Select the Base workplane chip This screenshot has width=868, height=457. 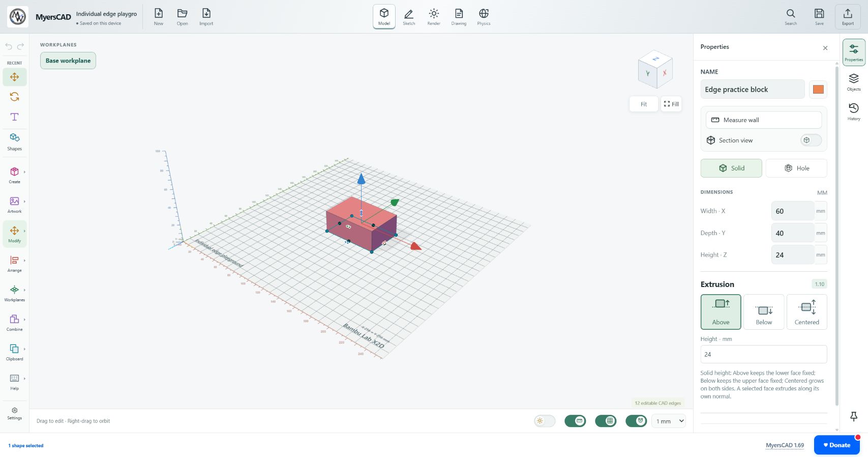(68, 61)
